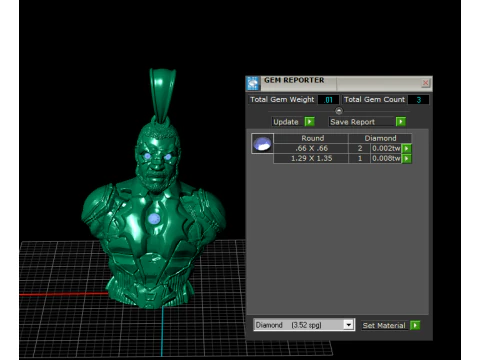This screenshot has height=360, width=480.
Task: Click the quantity 2 cell
Action: click(x=360, y=148)
